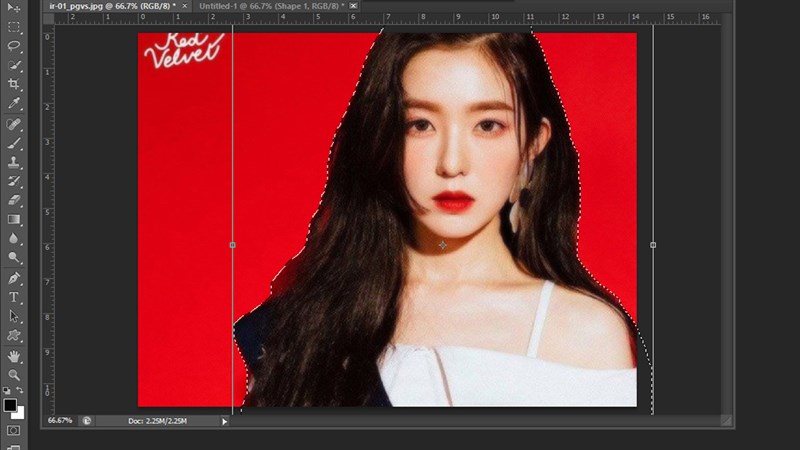This screenshot has width=800, height=450.
Task: Click the right transform handle on canvas
Action: [653, 245]
